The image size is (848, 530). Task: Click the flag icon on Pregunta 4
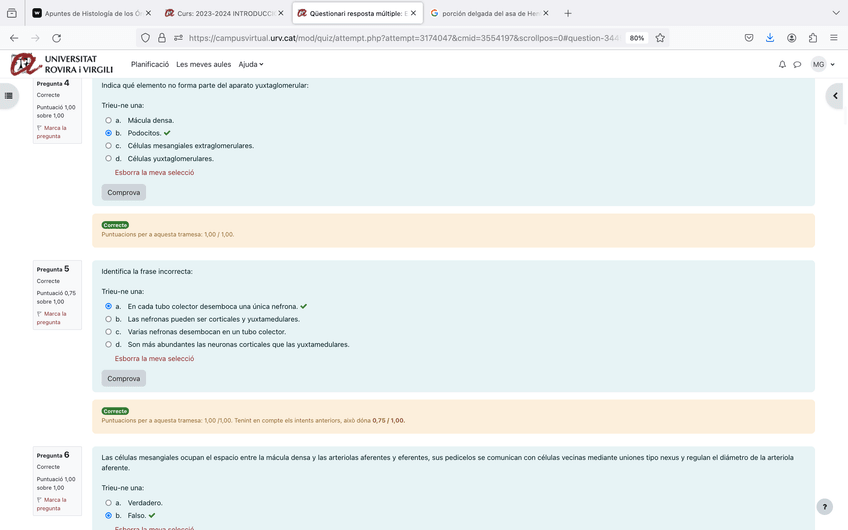click(39, 128)
